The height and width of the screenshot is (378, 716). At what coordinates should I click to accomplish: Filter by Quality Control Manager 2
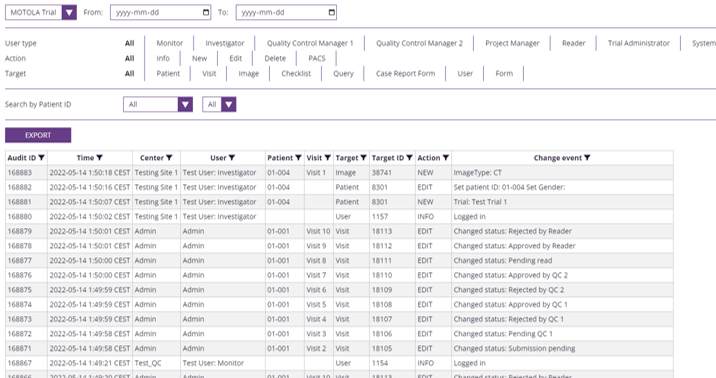pyautogui.click(x=419, y=43)
